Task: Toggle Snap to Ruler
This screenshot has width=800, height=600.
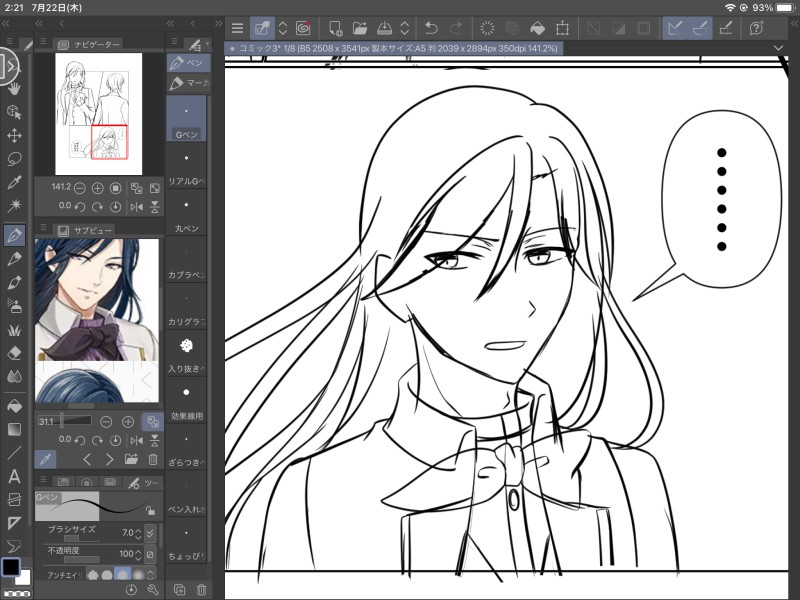Action: (674, 28)
